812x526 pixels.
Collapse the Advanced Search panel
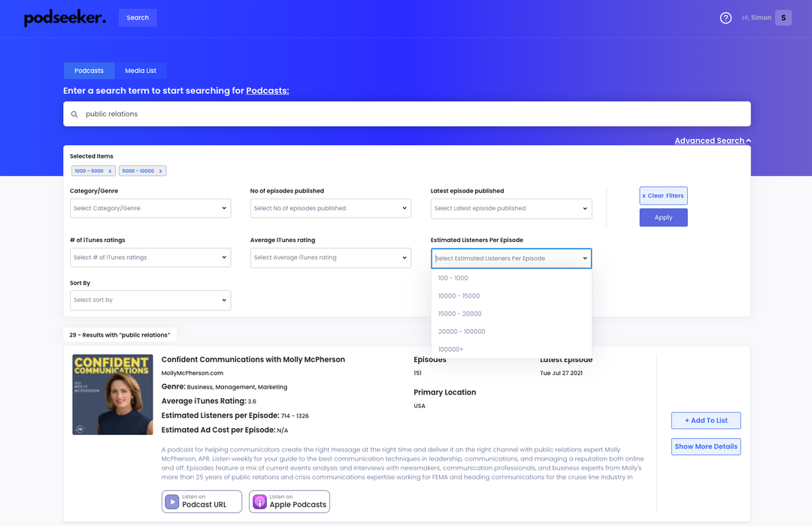click(711, 140)
